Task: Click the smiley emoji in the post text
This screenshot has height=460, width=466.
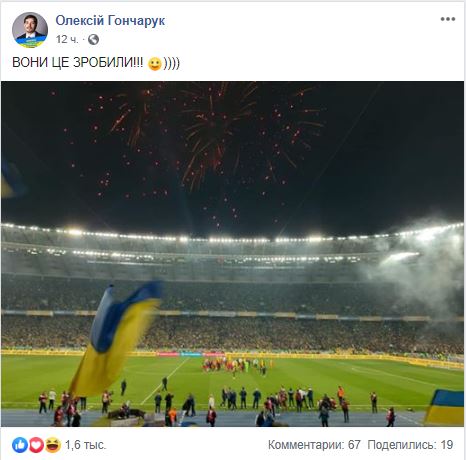Action: [155, 63]
